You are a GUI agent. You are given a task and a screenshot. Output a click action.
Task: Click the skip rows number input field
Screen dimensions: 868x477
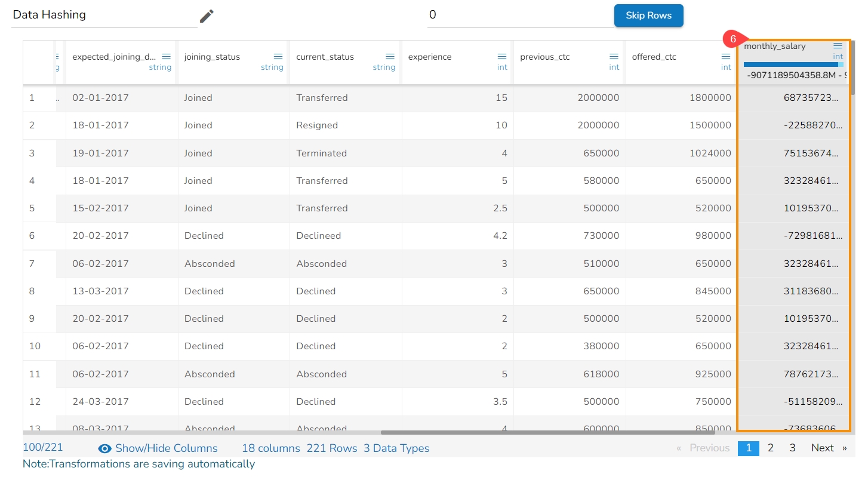[519, 16]
